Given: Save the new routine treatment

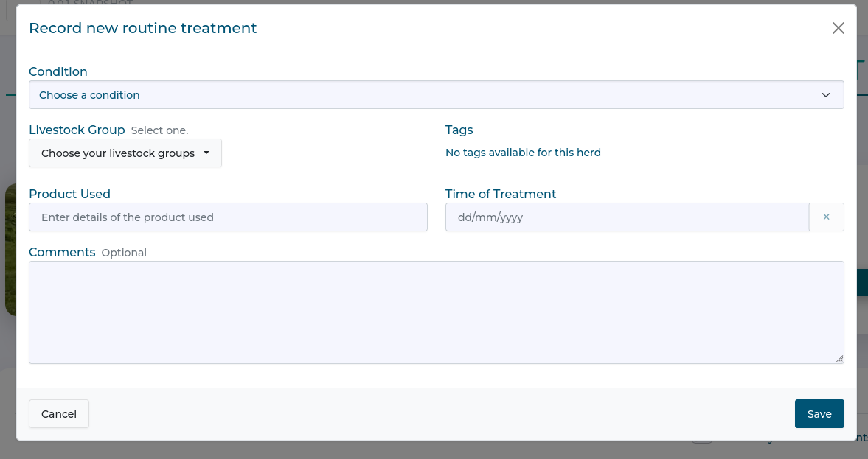Looking at the screenshot, I should [819, 414].
